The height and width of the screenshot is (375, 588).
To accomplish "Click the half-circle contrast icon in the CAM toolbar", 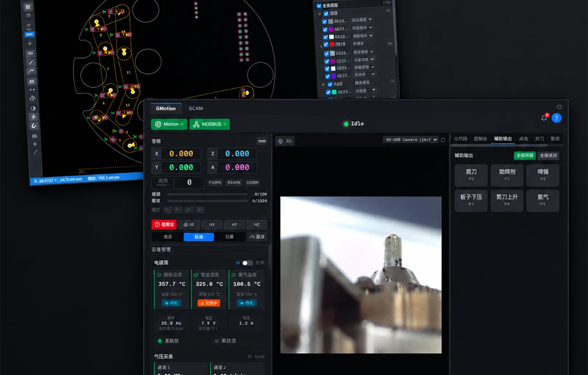I will 33,108.
